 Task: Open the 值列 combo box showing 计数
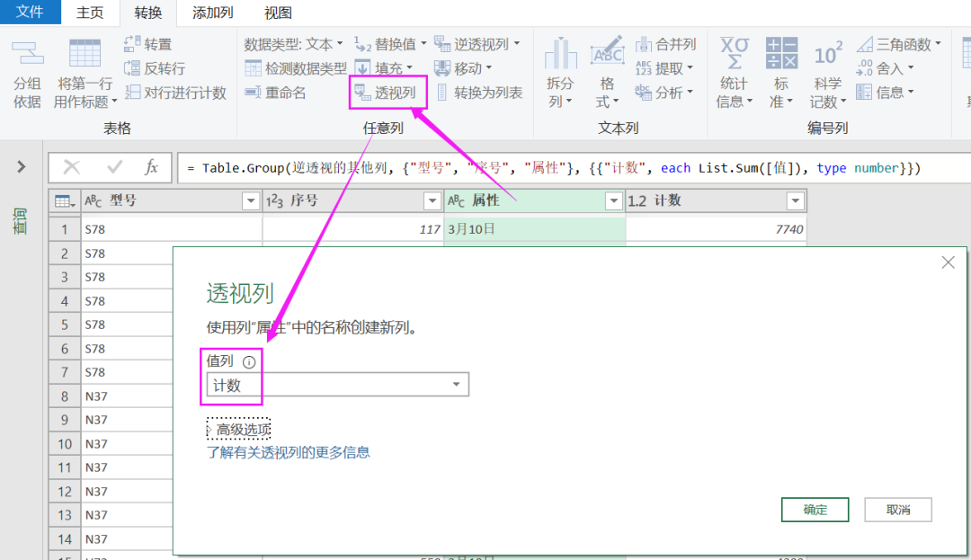[x=337, y=385]
